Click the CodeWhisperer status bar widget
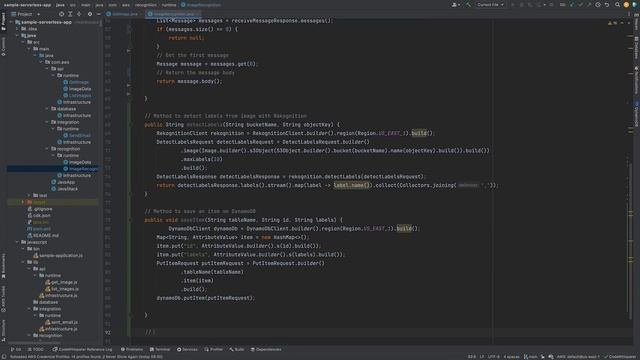This screenshot has width=640, height=360. coord(620,357)
